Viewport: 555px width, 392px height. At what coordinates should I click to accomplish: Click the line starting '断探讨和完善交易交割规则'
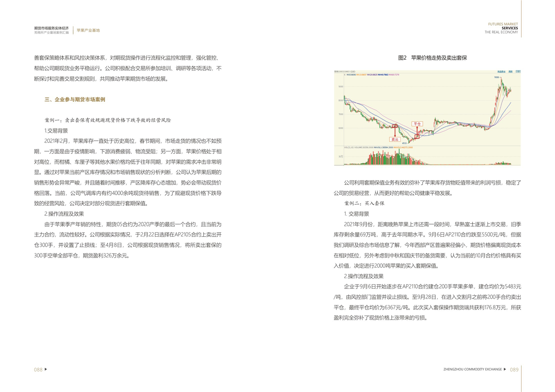coord(102,79)
